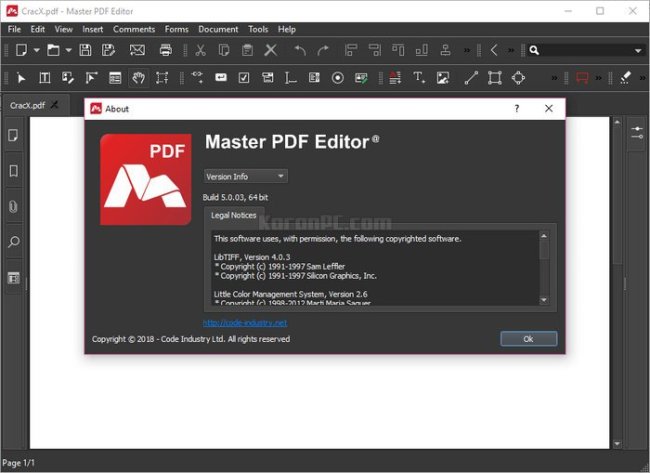
Task: Open the Tools menu
Action: tap(258, 29)
